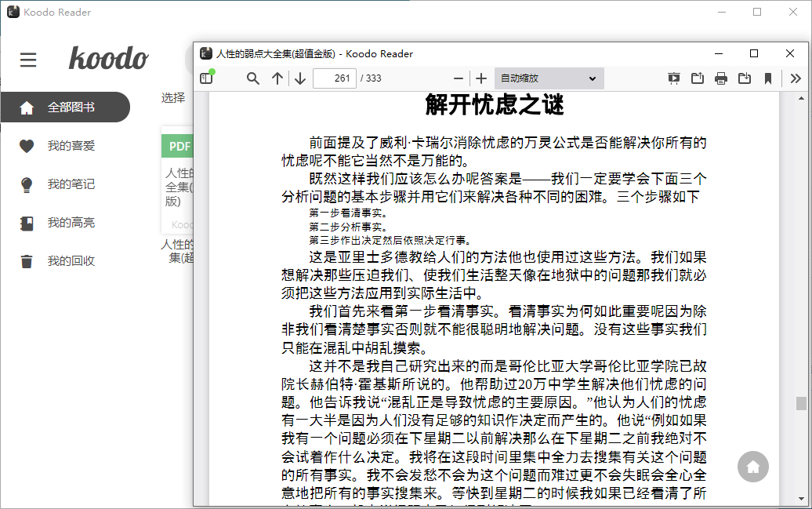
Task: Expand more tools with the chevron icon
Action: coord(794,78)
